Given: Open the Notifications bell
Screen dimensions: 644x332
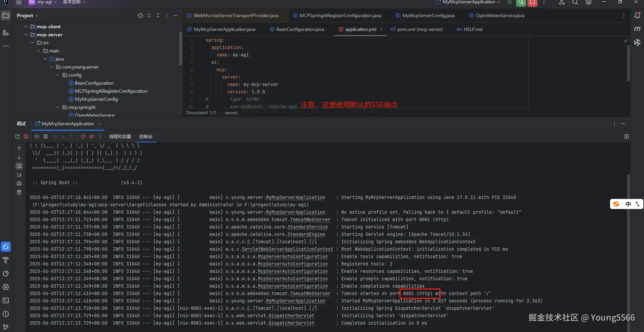Looking at the screenshot, I should coord(637,15).
